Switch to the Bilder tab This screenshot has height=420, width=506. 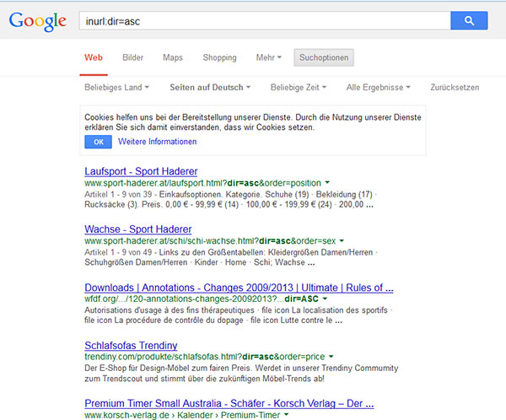132,57
